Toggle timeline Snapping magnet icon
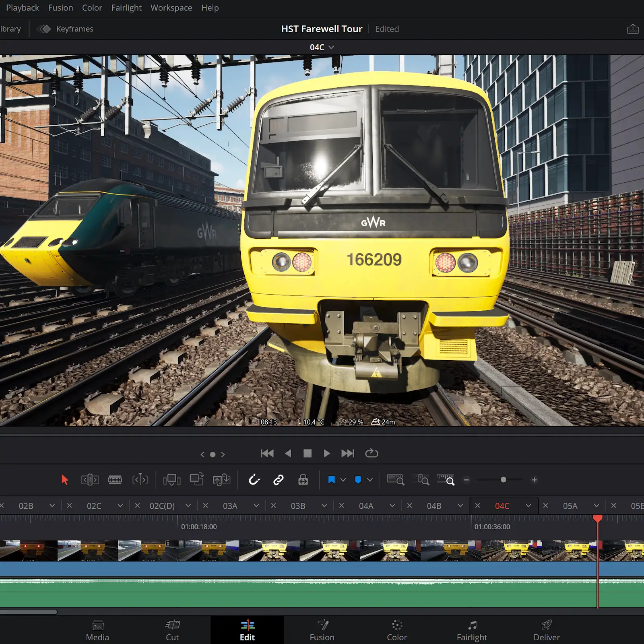Screen dimensions: 644x644 pyautogui.click(x=254, y=480)
